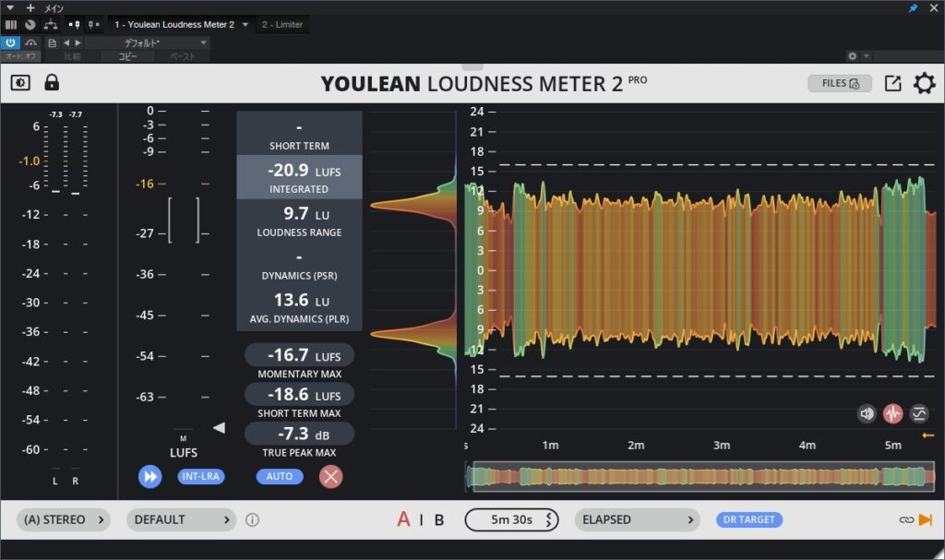Open the DEFAULT preset dropdown
The height and width of the screenshot is (560, 945).
[x=182, y=519]
